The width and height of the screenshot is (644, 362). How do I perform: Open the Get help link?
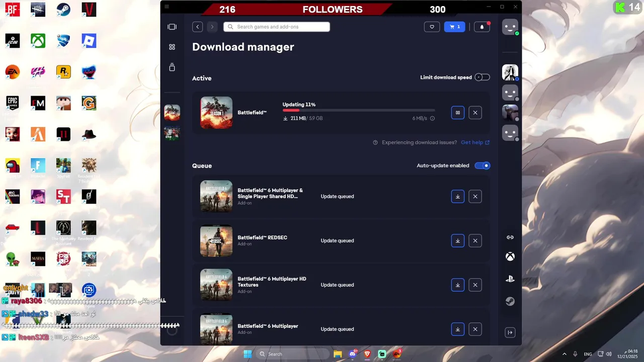475,142
